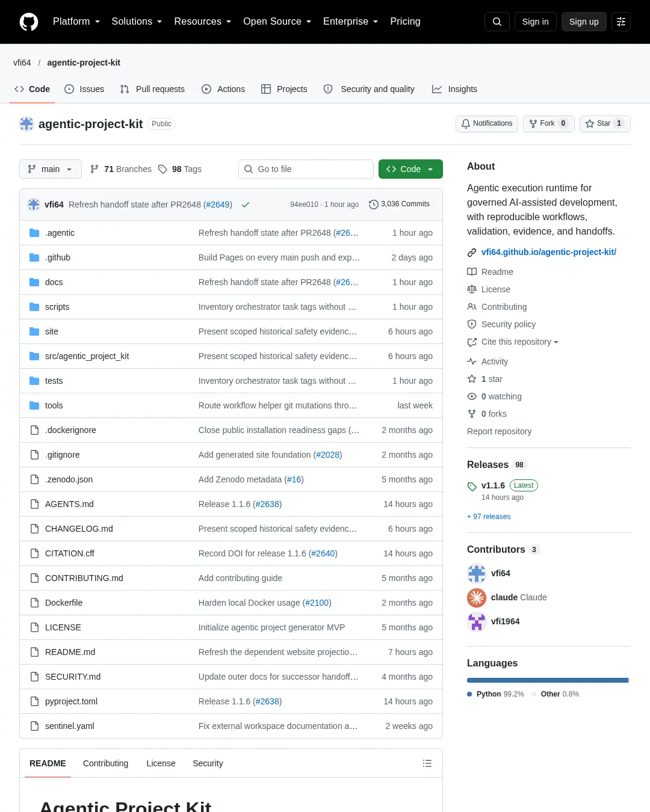Select the License tab in README panel
The image size is (650, 812).
tap(161, 763)
